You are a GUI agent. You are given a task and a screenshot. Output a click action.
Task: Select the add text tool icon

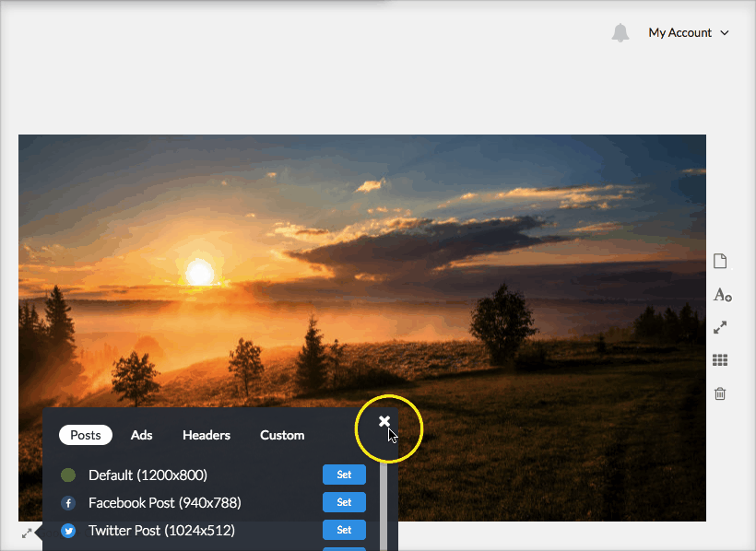click(x=721, y=295)
